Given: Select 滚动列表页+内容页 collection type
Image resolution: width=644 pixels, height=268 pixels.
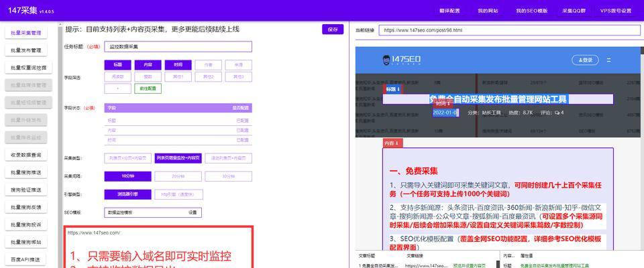Looking at the screenshot, I should [229, 158].
